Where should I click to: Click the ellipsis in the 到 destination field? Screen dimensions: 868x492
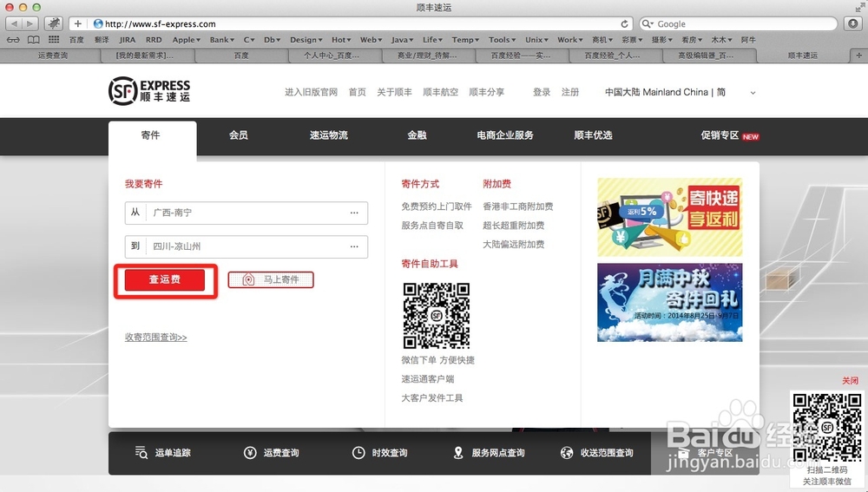pos(354,246)
